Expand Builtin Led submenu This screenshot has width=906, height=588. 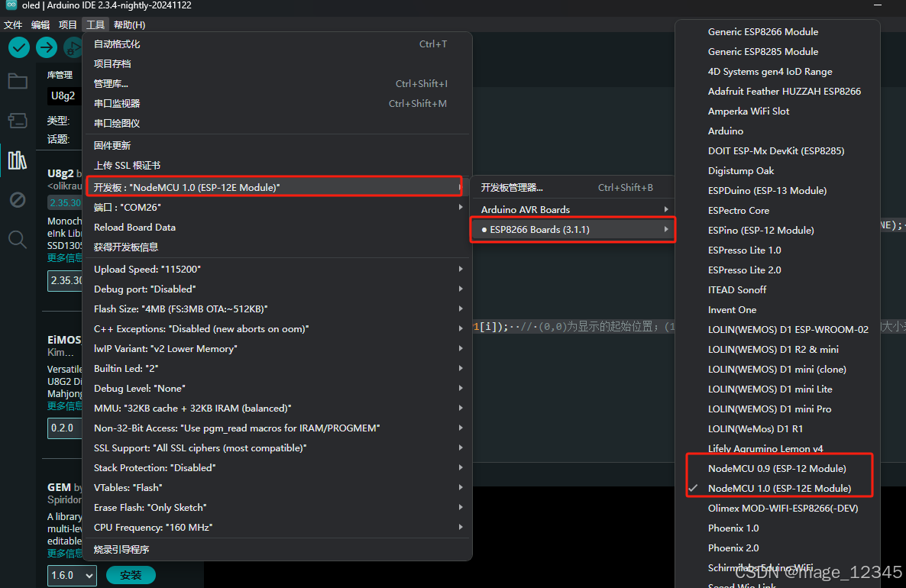(277, 369)
